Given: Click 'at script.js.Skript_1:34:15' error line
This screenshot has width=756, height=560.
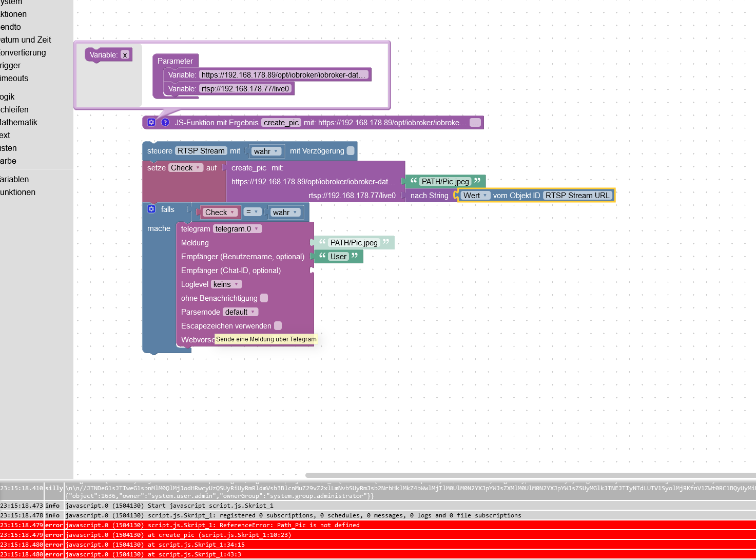Looking at the screenshot, I should click(378, 545).
